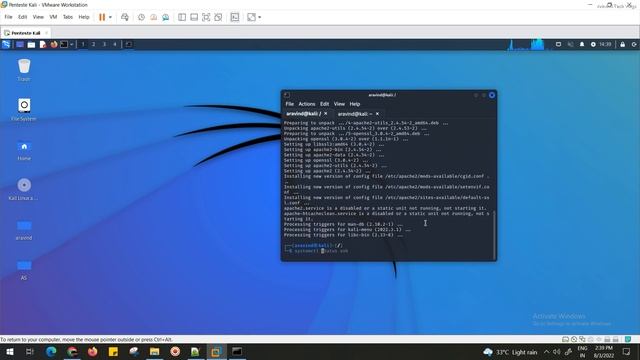640x360 pixels.
Task: Open the VMware Help menu
Action: coord(84,17)
